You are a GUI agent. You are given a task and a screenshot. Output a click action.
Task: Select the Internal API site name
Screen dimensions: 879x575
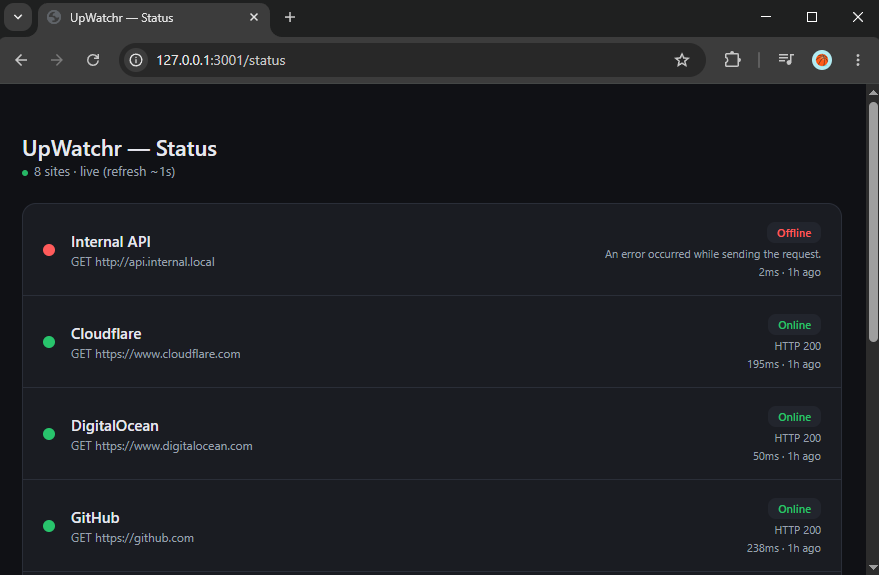(110, 242)
